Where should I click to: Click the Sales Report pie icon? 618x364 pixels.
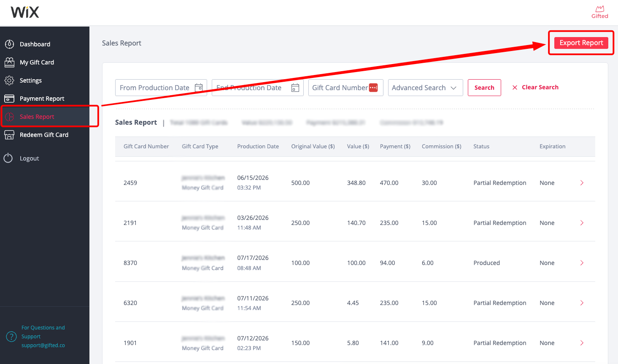(9, 117)
